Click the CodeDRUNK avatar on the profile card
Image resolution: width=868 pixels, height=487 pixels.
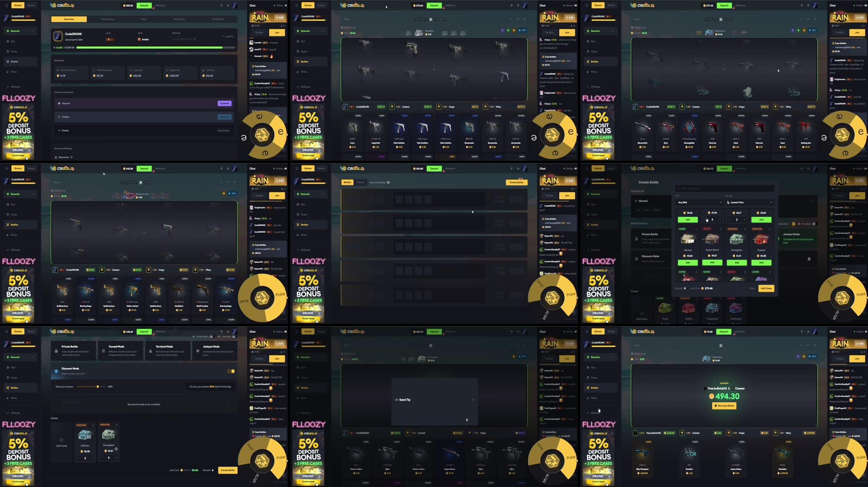click(x=58, y=36)
